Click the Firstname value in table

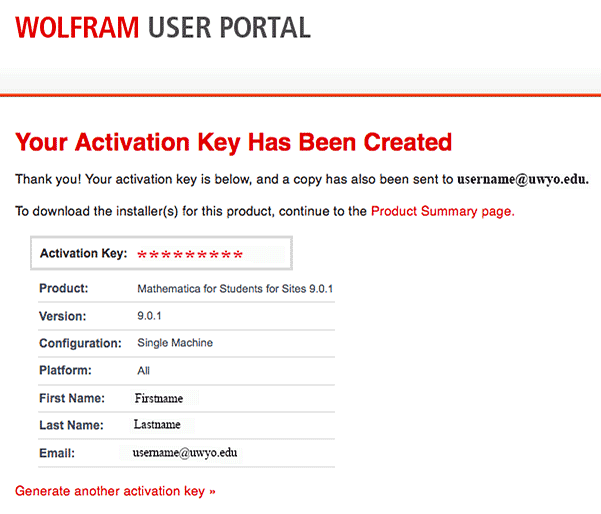[x=159, y=398]
